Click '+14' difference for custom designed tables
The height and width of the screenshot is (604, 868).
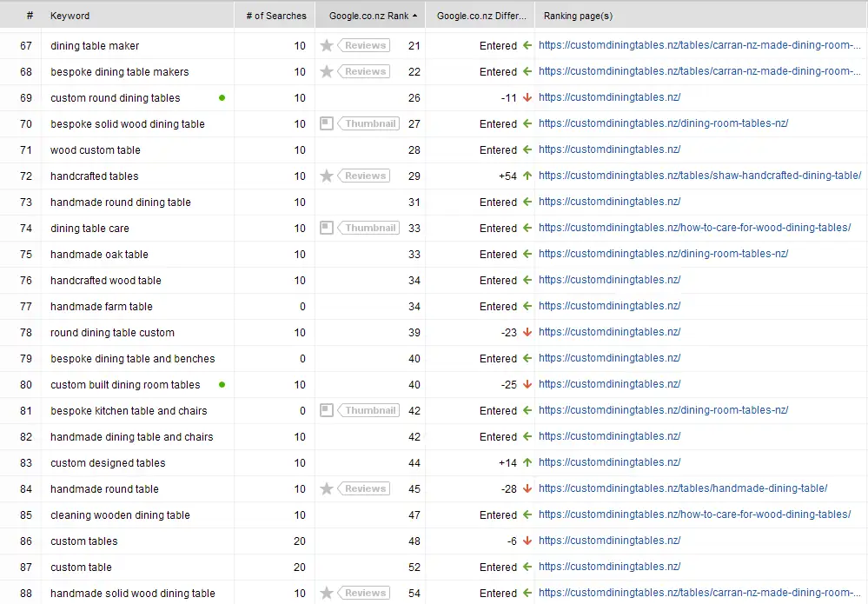coord(507,463)
